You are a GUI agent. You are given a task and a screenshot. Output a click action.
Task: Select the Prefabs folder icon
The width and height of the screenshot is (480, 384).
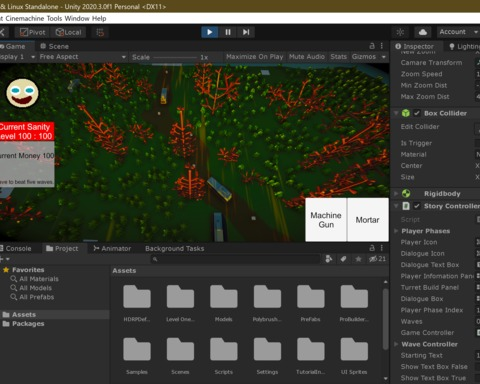click(311, 297)
